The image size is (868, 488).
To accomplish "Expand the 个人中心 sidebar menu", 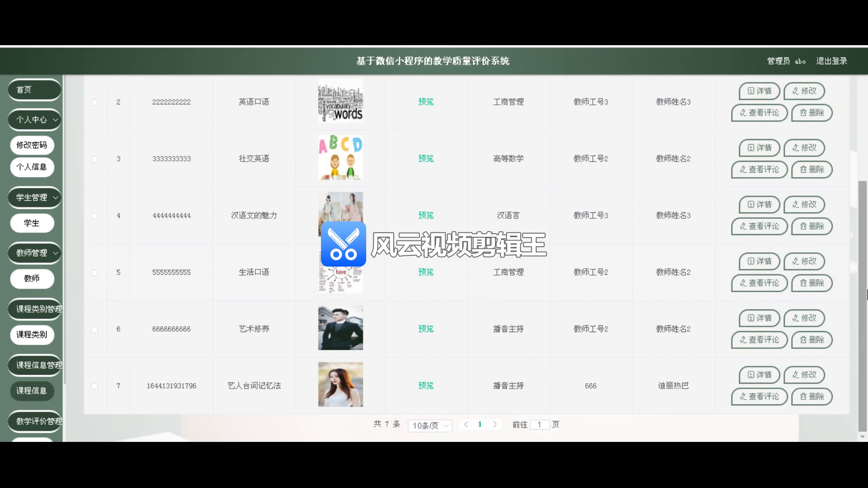I will (x=34, y=120).
